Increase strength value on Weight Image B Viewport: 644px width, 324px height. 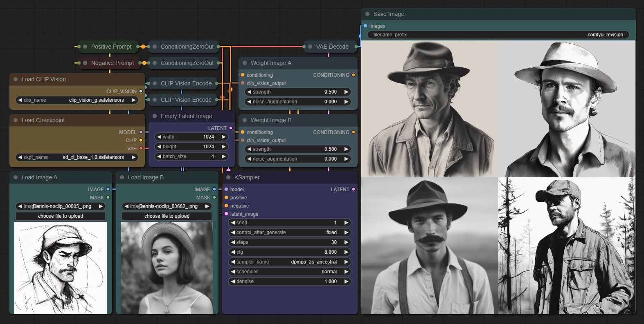(x=346, y=149)
